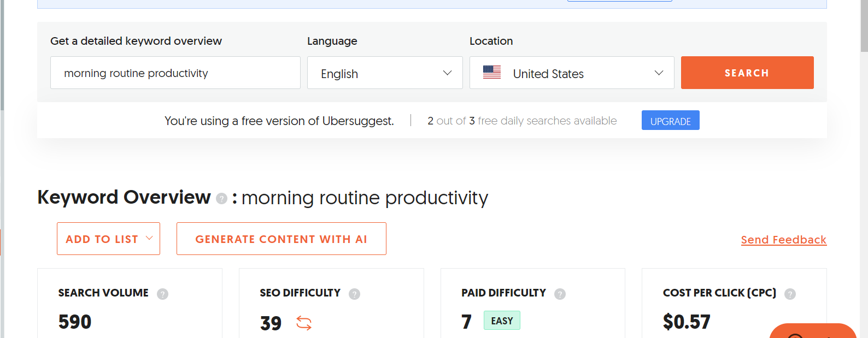Click GENERATE CONTENT WITH AI

pos(281,239)
